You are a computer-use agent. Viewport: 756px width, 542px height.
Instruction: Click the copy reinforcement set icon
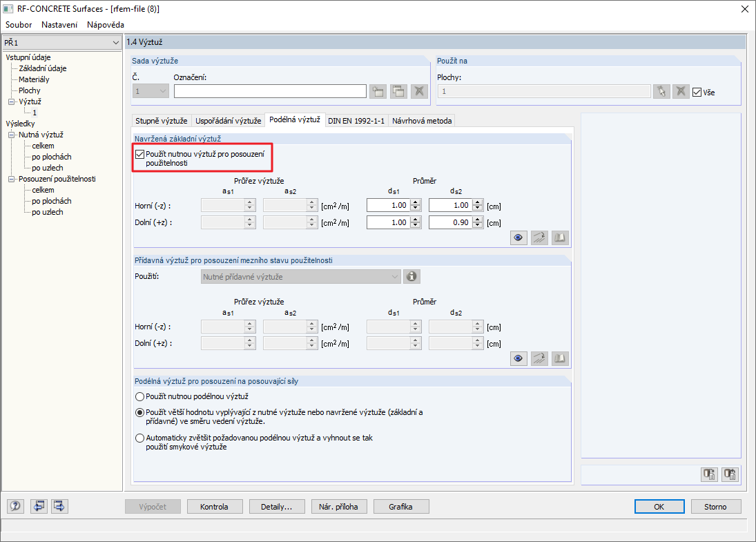point(399,91)
